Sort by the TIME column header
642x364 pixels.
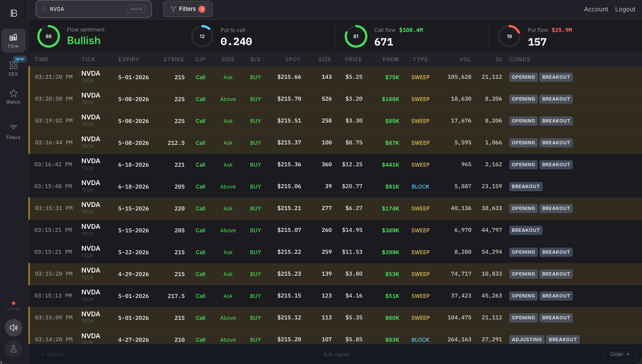pos(42,59)
